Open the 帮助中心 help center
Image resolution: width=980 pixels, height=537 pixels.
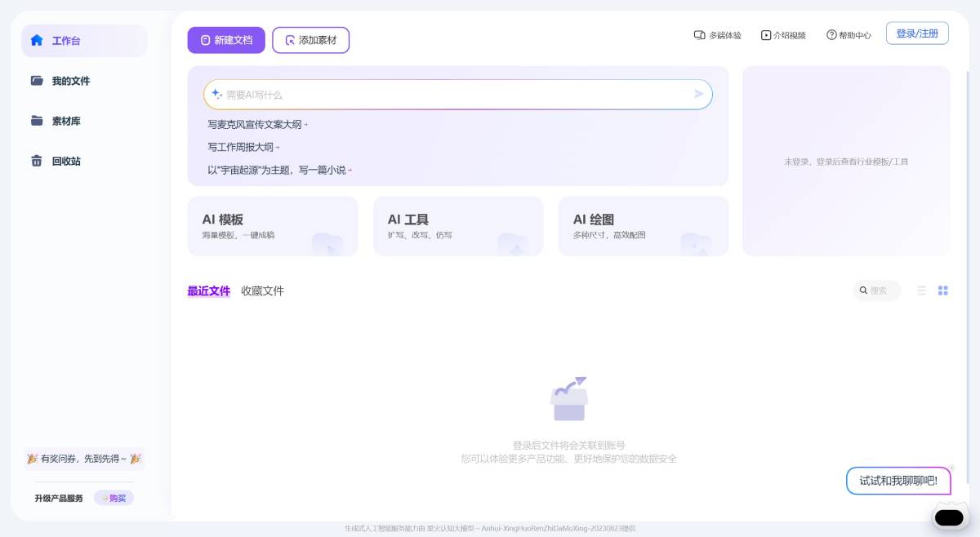pyautogui.click(x=831, y=35)
